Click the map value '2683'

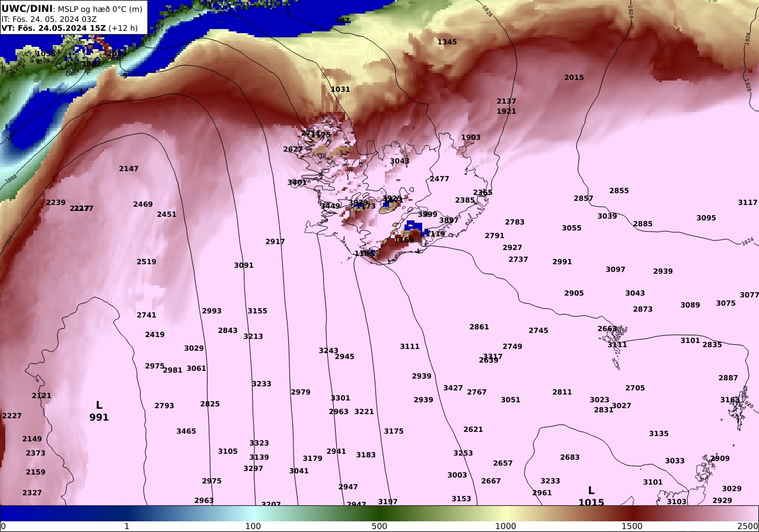pyautogui.click(x=570, y=457)
